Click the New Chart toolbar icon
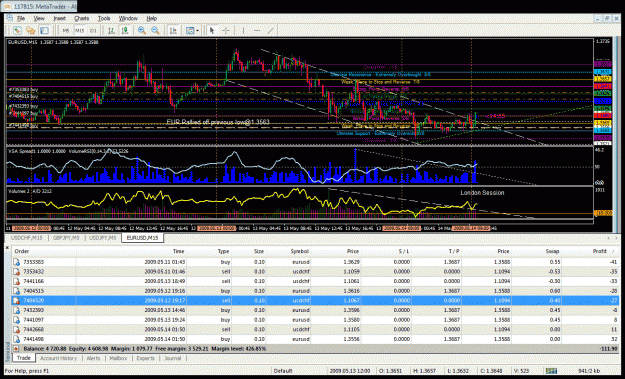Viewport: 625px width, 379px height. pyautogui.click(x=17, y=30)
